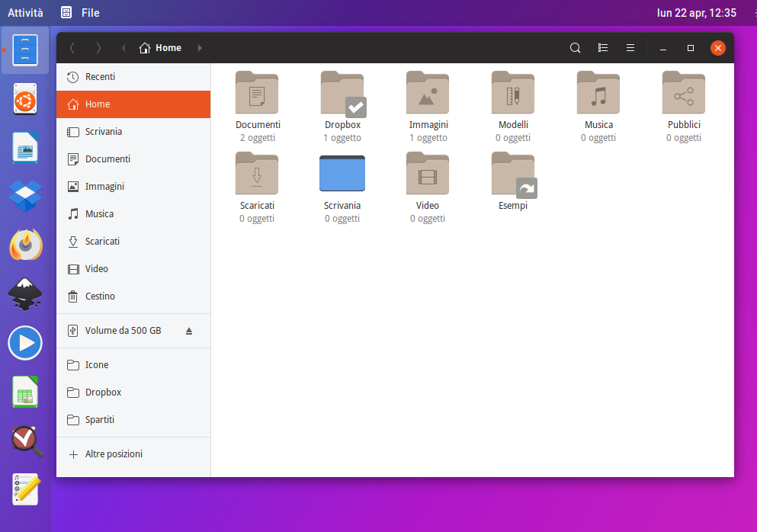This screenshot has width=757, height=532.
Task: Open Icone bookmark in the sidebar
Action: pyautogui.click(x=133, y=365)
